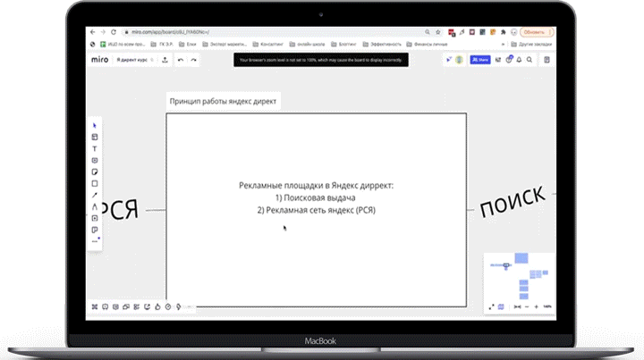Open board settings sliders icon

click(498, 60)
